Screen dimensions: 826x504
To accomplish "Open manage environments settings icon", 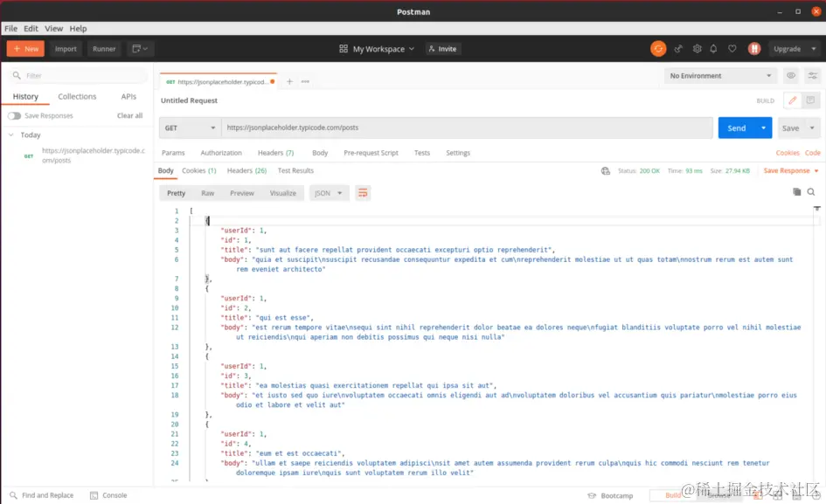I will coord(813,76).
